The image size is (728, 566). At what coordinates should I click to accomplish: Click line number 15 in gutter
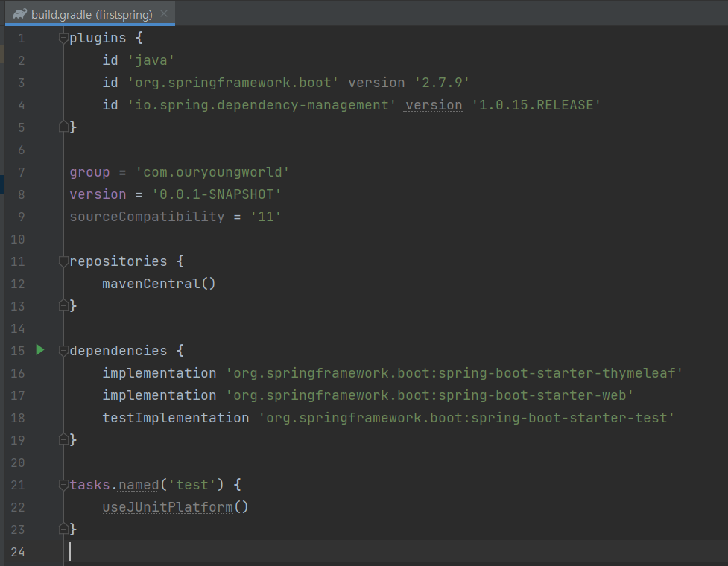click(x=18, y=352)
